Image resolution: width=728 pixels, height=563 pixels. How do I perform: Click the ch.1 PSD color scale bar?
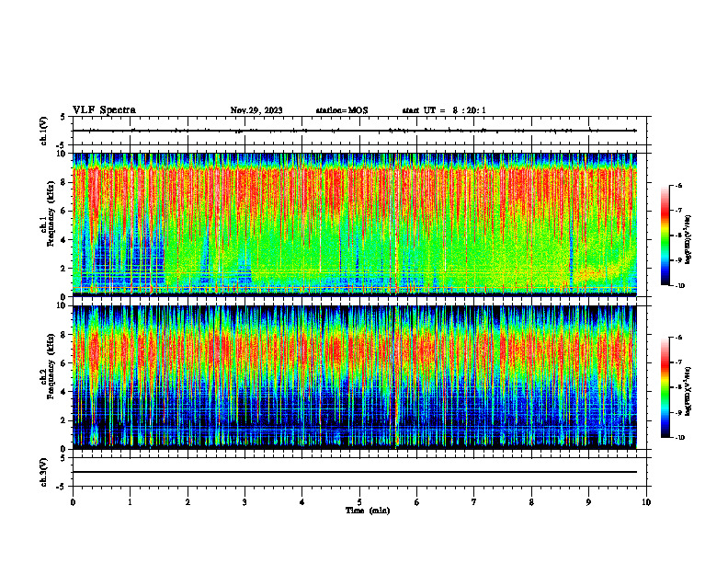(x=665, y=236)
